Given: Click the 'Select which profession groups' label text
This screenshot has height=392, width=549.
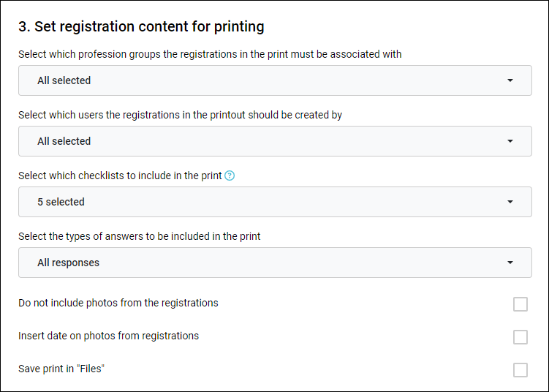Looking at the screenshot, I should click(210, 54).
